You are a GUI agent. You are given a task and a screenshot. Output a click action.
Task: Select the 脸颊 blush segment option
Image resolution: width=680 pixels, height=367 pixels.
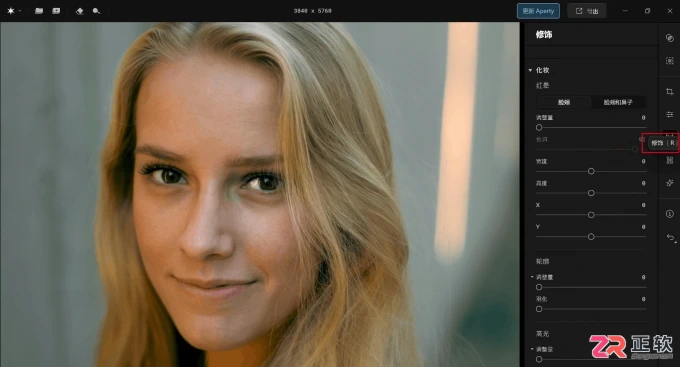point(564,102)
